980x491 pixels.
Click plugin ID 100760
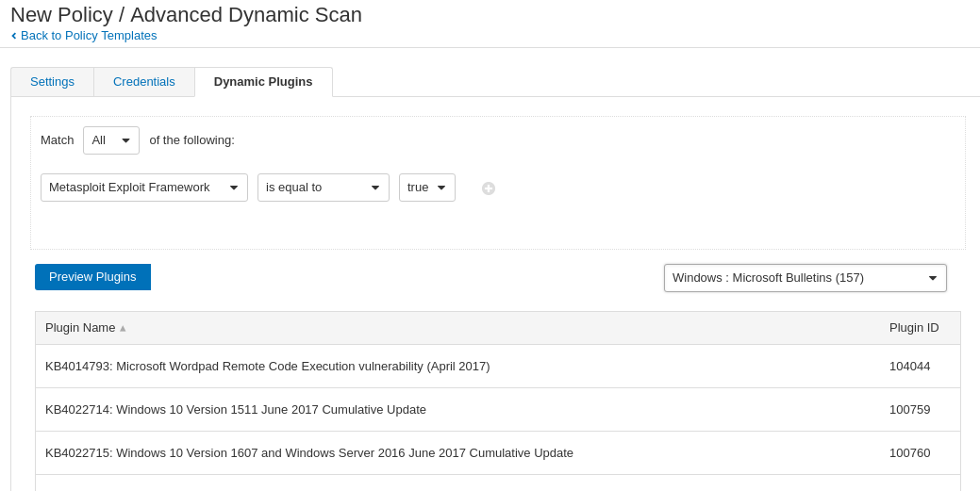coord(909,453)
